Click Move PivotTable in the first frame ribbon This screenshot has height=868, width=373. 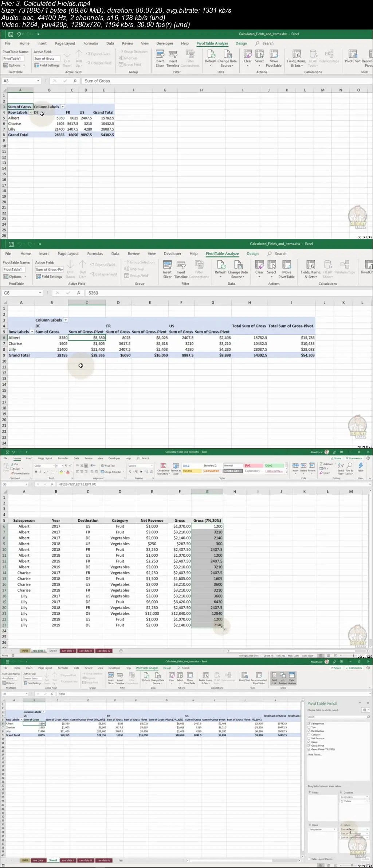pos(274,58)
